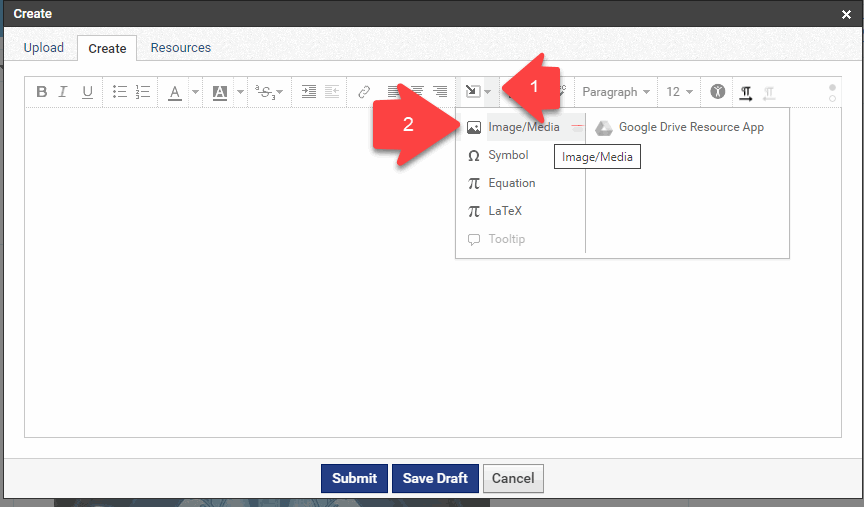Open the font size 12 dropdown
This screenshot has width=864, height=507.
(679, 92)
